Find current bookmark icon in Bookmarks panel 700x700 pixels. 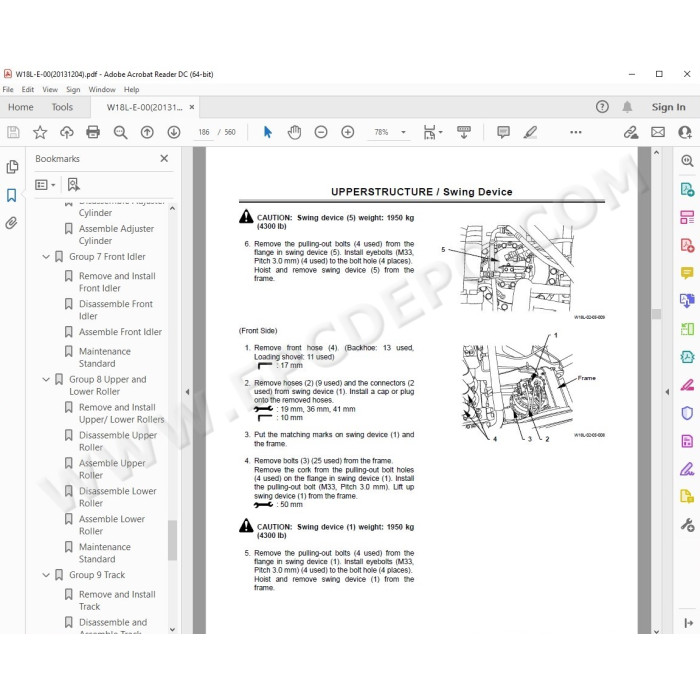point(73,184)
